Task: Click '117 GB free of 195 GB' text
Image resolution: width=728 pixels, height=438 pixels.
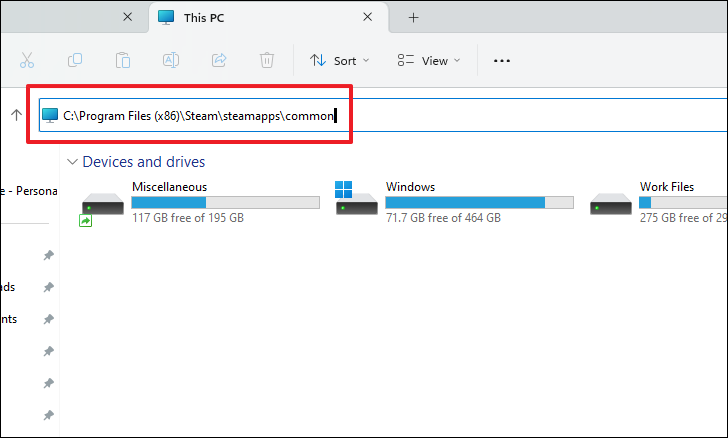Action: pos(188,218)
